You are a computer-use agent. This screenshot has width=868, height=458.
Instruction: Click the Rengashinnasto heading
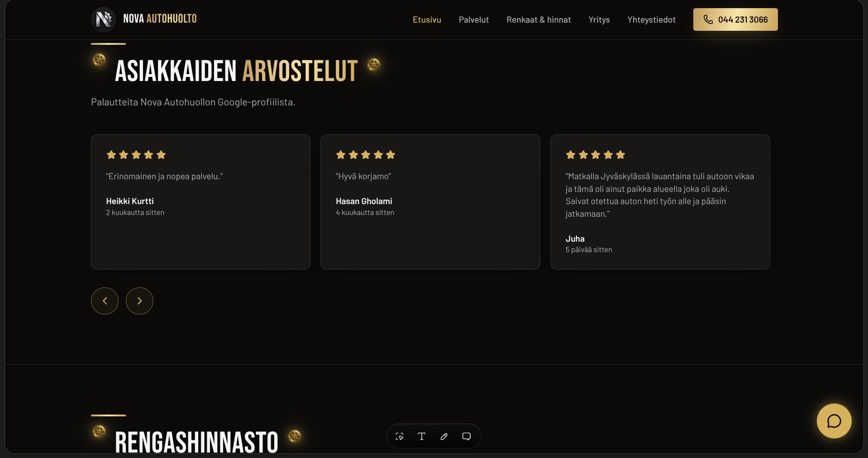[x=196, y=442]
